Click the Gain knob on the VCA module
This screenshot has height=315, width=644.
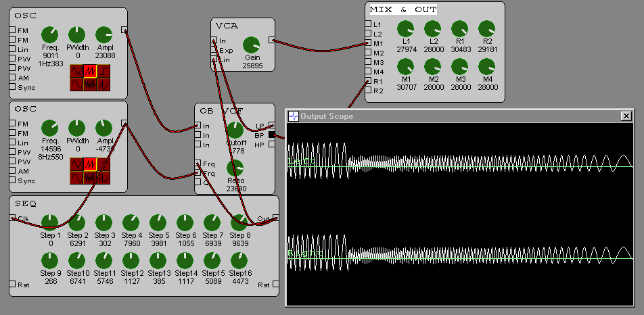pyautogui.click(x=251, y=45)
